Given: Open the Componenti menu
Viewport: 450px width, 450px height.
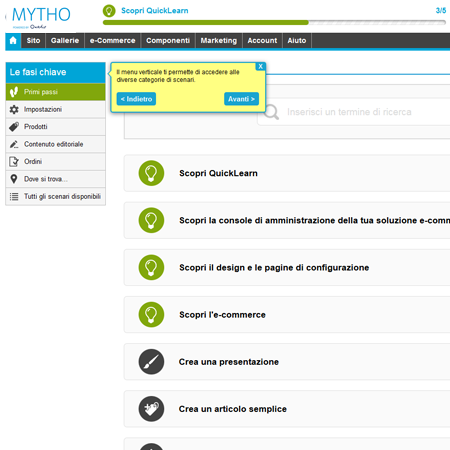Looking at the screenshot, I should coord(168,41).
